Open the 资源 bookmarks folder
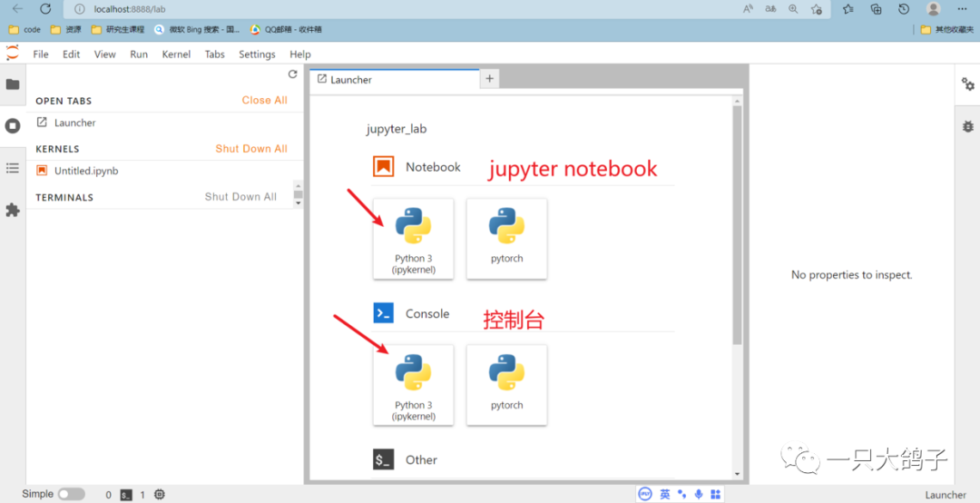 (65, 29)
